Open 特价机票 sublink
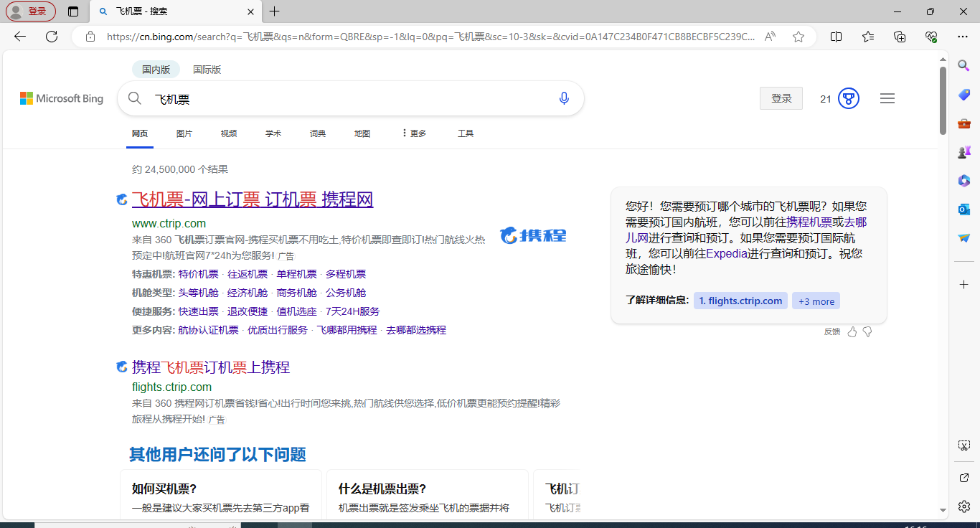 coord(199,274)
